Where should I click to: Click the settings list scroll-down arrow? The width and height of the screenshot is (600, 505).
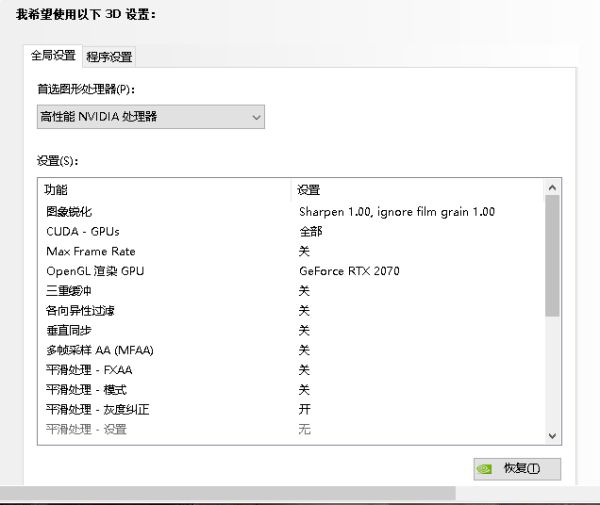click(x=553, y=436)
